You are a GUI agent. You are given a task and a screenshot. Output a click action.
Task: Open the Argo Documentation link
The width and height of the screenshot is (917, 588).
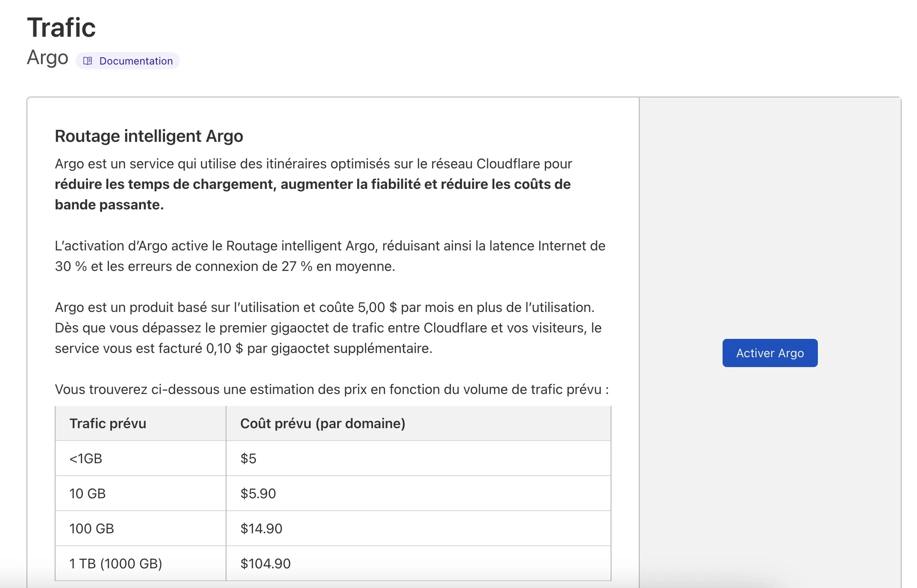click(x=135, y=61)
